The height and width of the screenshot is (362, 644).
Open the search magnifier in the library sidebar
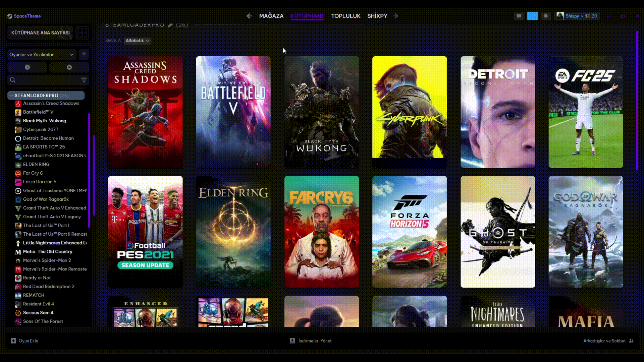point(13,80)
